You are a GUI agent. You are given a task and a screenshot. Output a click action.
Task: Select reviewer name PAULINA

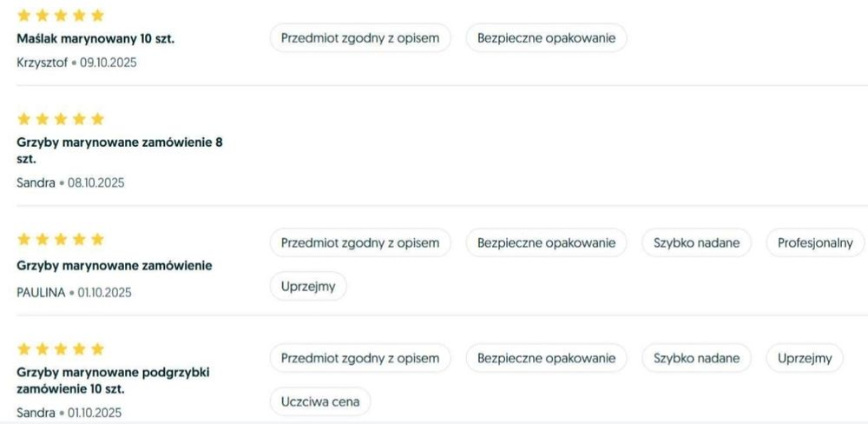[41, 293]
